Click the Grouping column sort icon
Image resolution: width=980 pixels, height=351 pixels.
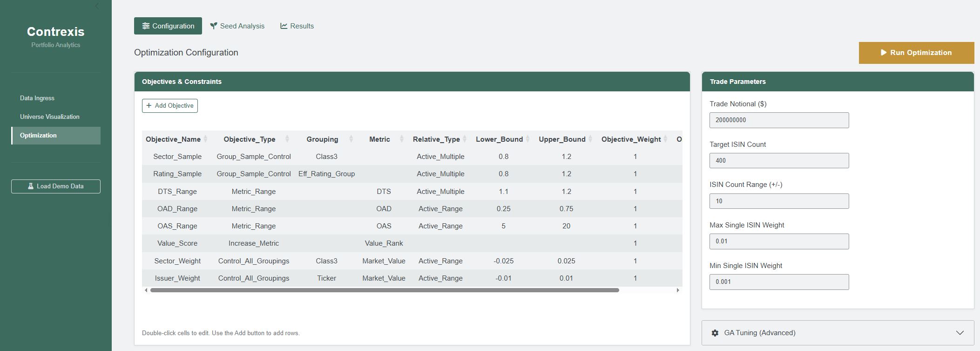351,139
